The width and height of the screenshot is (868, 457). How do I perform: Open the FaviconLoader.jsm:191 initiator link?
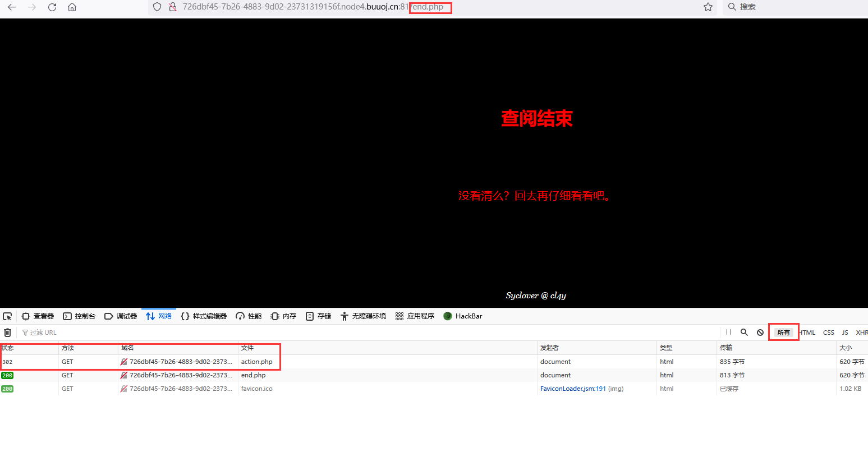tap(573, 388)
